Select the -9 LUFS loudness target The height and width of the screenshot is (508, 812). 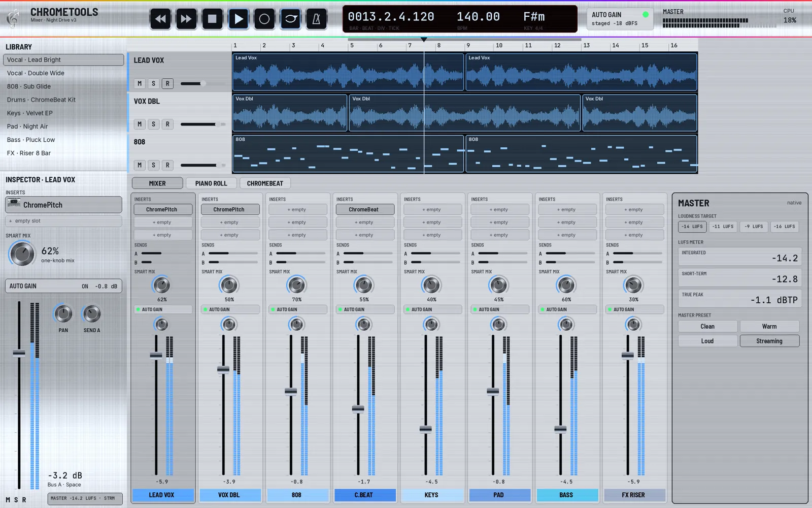pos(754,227)
